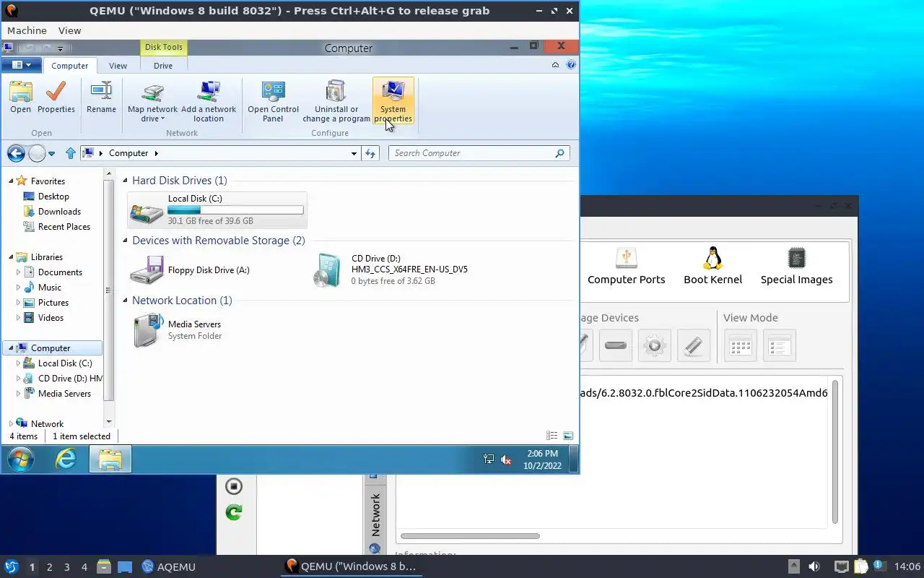Select the Media Servers icon

[148, 330]
